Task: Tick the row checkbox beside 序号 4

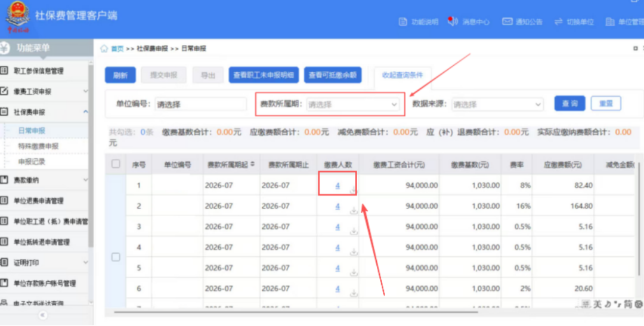Action: [x=116, y=257]
